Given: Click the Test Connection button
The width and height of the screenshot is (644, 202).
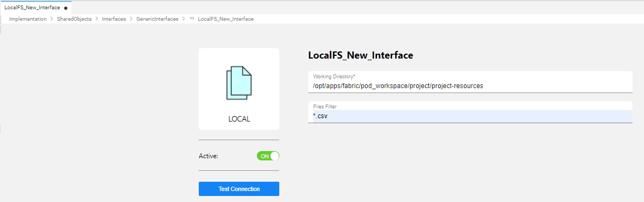Looking at the screenshot, I should 239,189.
